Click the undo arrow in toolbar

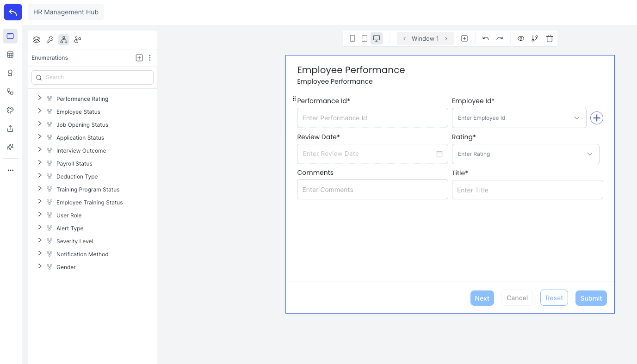pyautogui.click(x=485, y=38)
